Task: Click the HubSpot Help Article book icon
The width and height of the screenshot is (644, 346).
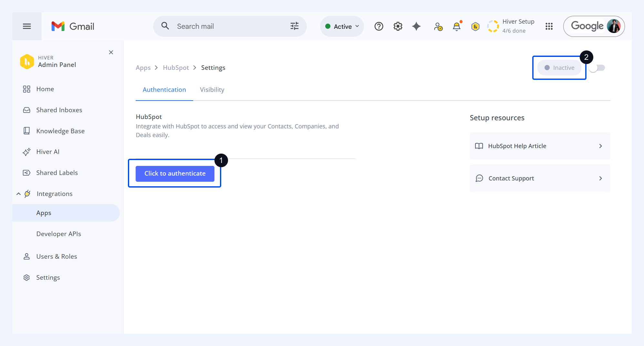Action: pos(479,146)
